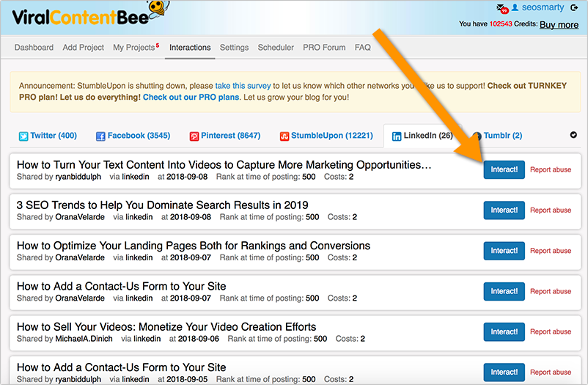This screenshot has height=385, width=588.
Task: Go to Add Project
Action: [x=84, y=48]
